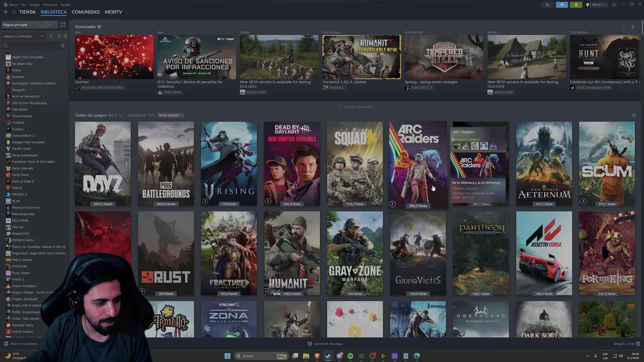The image size is (644, 362).
Task: Select Oxygen Not Included in library list
Action: [x=28, y=142]
